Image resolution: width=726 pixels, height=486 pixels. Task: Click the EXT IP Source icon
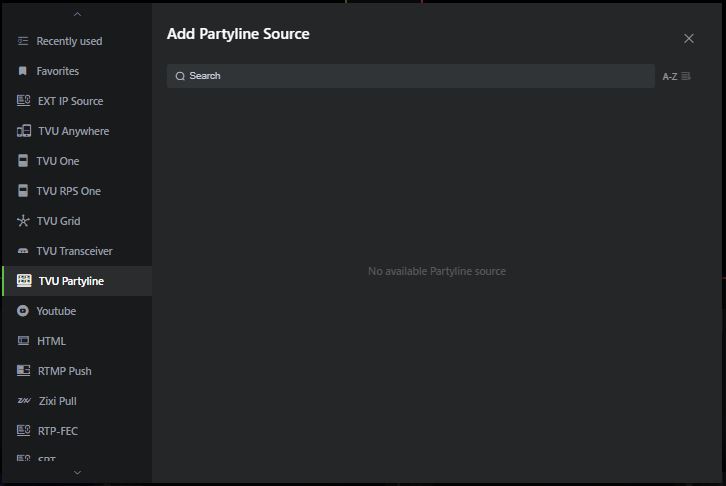pos(24,101)
